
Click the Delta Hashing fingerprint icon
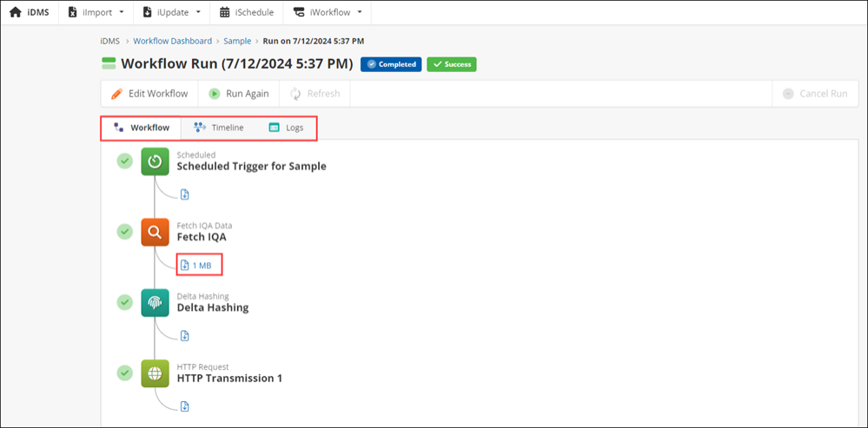[155, 302]
